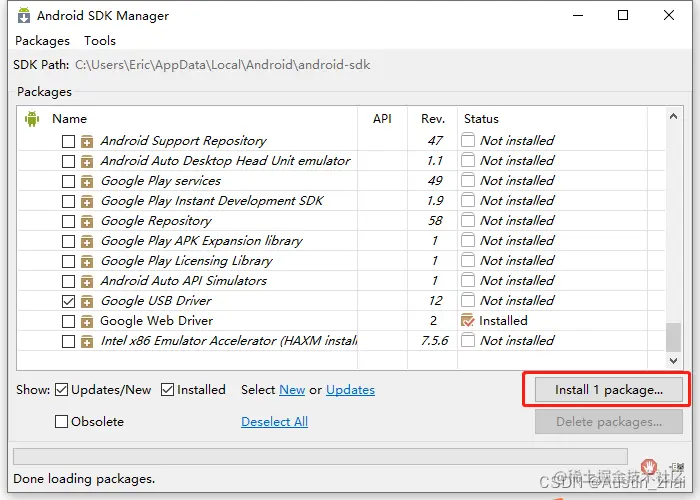
Task: Click Not installed status icon for Google Play services
Action: click(467, 180)
